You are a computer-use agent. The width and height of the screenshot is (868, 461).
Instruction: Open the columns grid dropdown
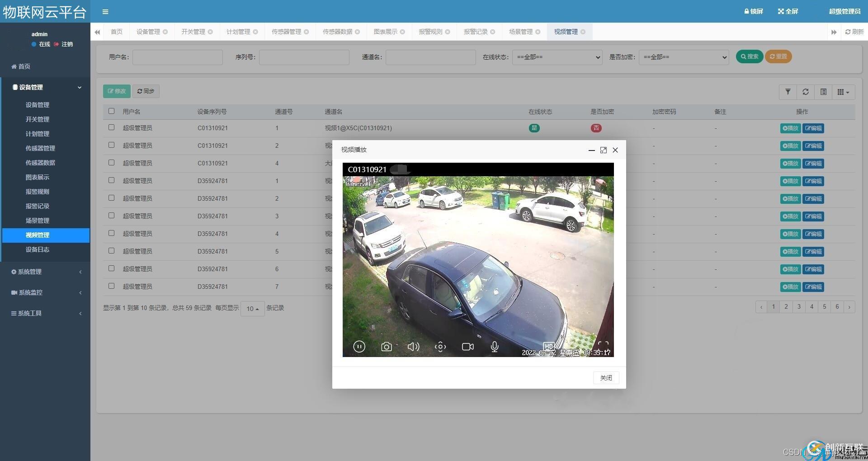843,92
